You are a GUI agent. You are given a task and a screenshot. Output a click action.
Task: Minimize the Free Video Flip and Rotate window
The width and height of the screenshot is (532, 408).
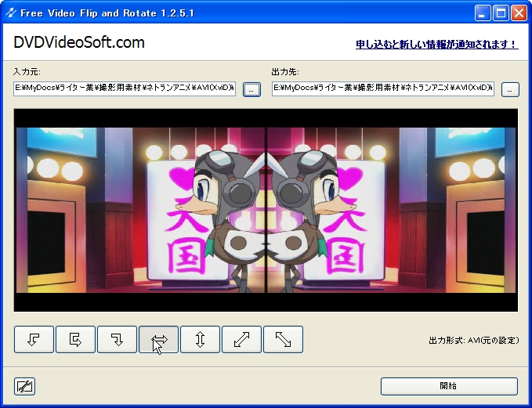tap(482, 13)
